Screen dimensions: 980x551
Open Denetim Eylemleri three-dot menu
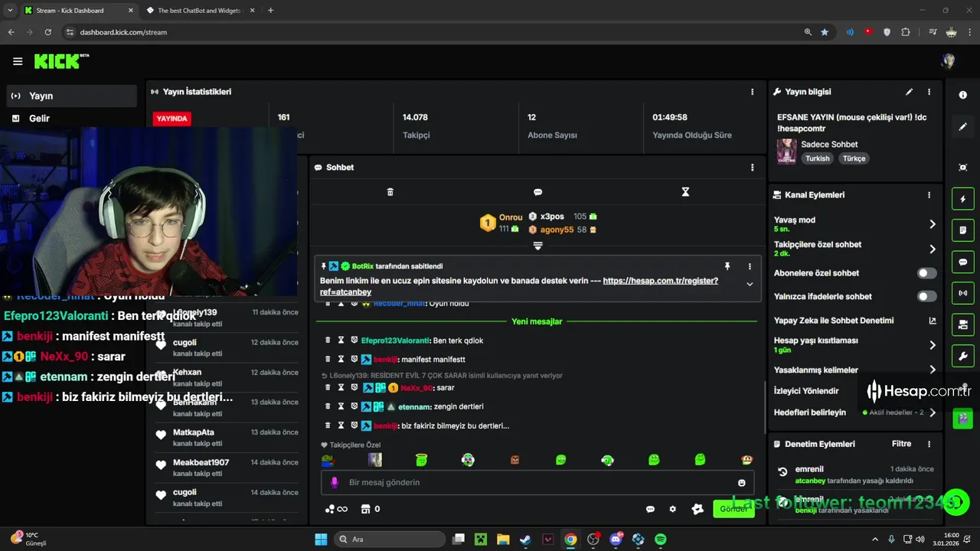tap(929, 444)
